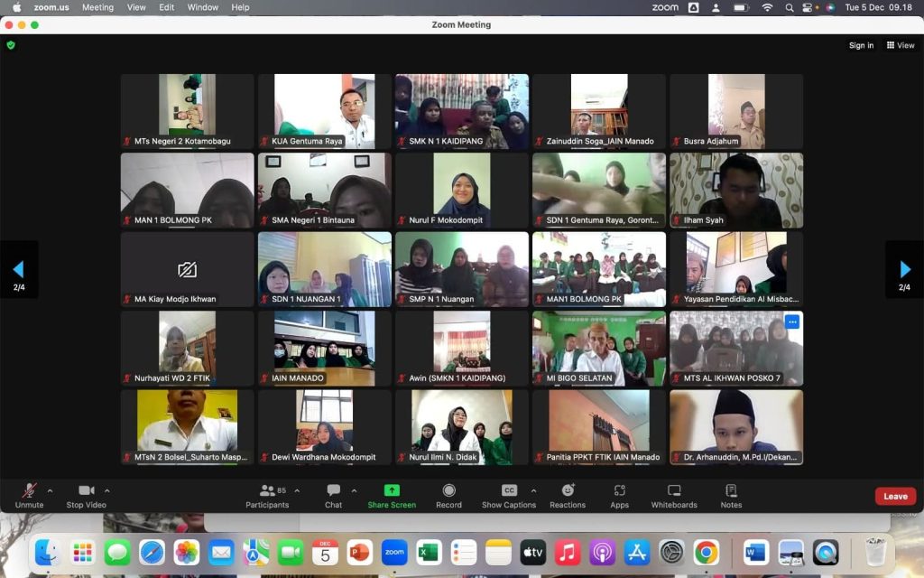Open the View layout dropdown

pos(901,45)
